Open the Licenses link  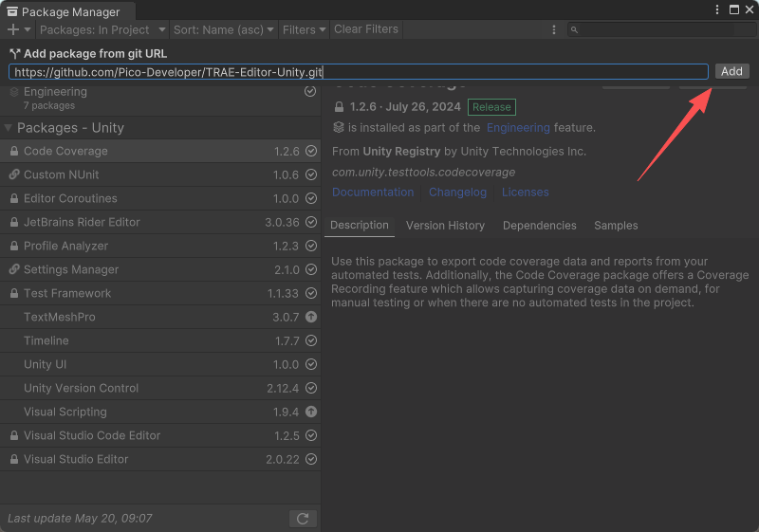point(526,192)
